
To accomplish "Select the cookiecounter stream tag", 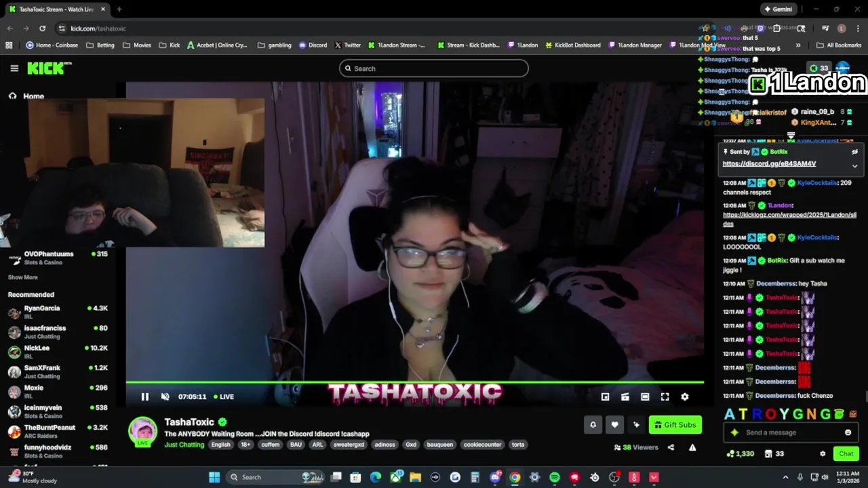I will [x=482, y=445].
